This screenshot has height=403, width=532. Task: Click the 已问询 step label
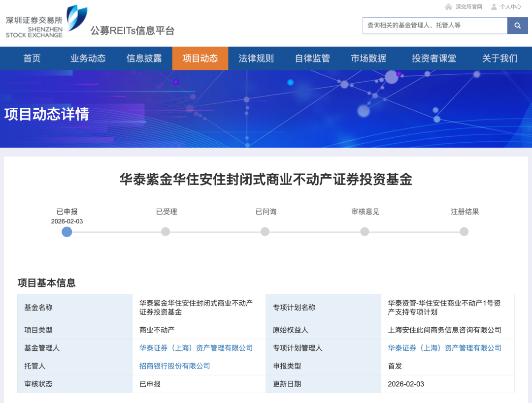[x=266, y=212]
